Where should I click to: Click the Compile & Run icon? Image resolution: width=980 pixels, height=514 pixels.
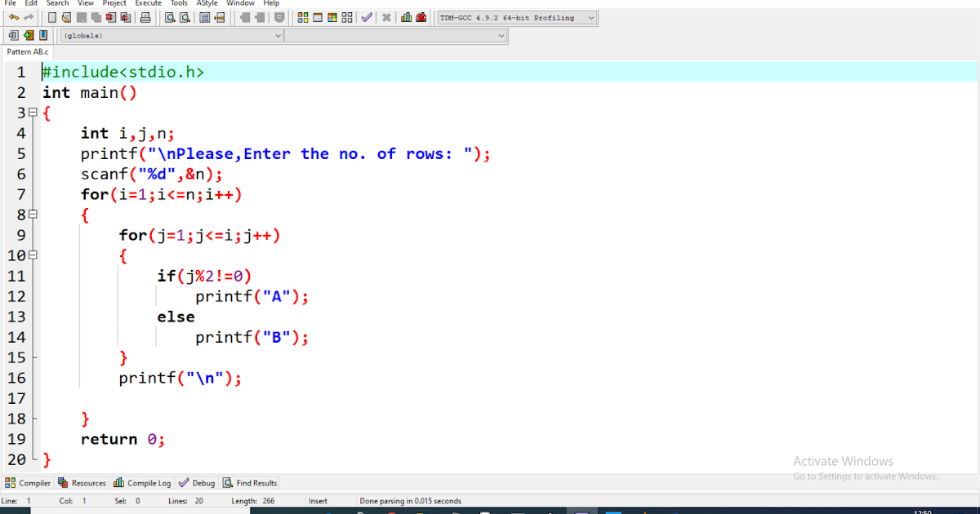(x=332, y=17)
